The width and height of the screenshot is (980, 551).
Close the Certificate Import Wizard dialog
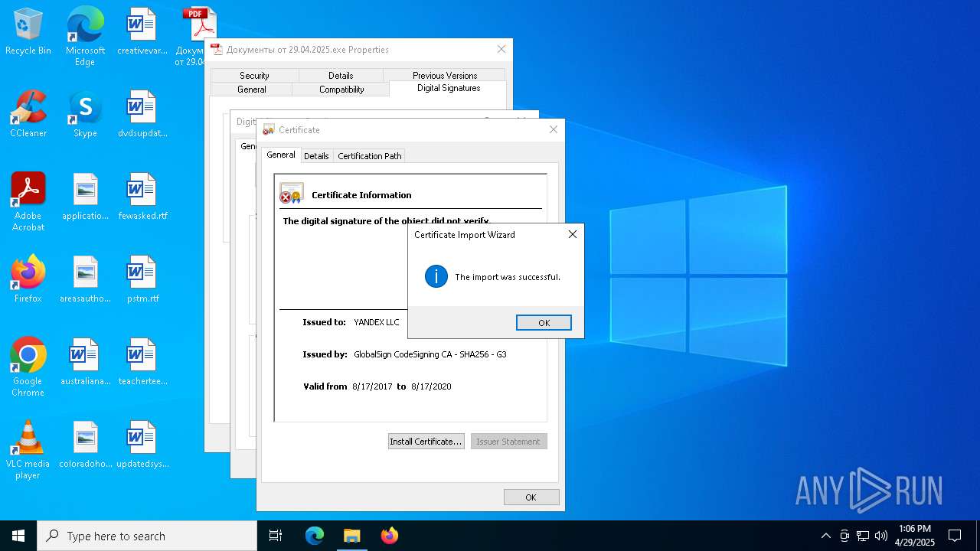click(572, 234)
